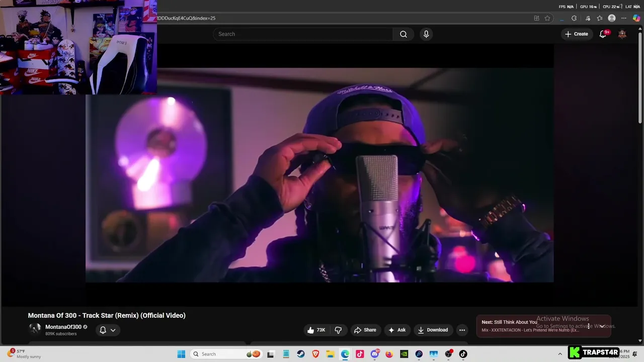The height and width of the screenshot is (362, 644).
Task: Open the YouTube account avatar menu
Action: (622, 34)
